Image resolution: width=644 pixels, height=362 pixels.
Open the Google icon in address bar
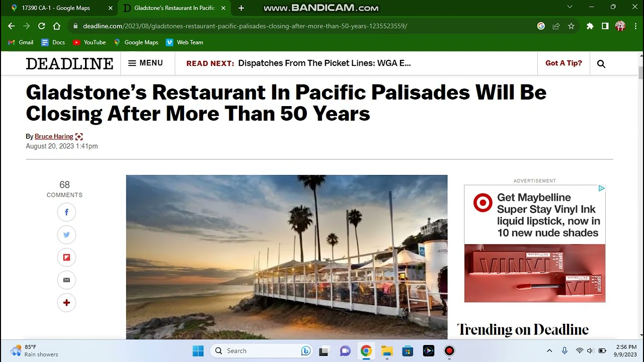tap(541, 26)
